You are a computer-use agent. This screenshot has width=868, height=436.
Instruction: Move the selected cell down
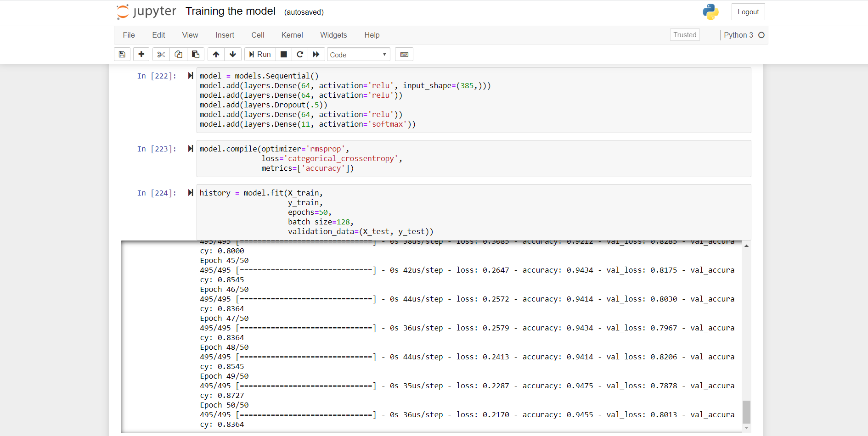pyautogui.click(x=233, y=55)
